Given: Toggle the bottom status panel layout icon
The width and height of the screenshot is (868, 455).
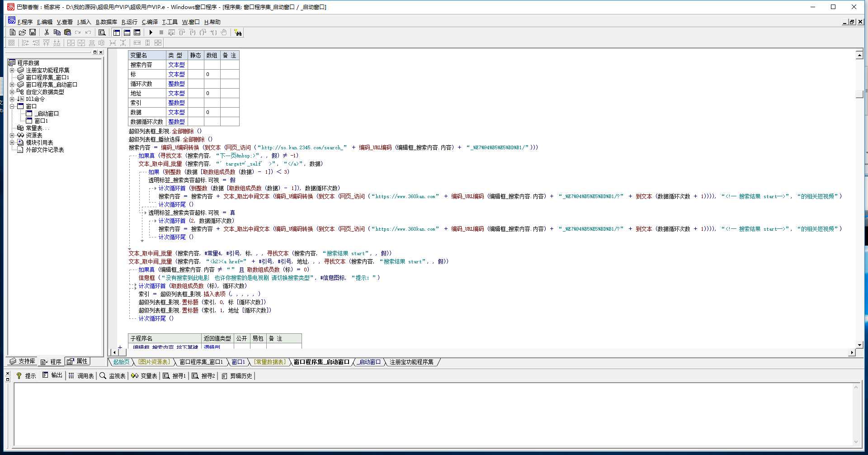Looking at the screenshot, I should point(127,32).
